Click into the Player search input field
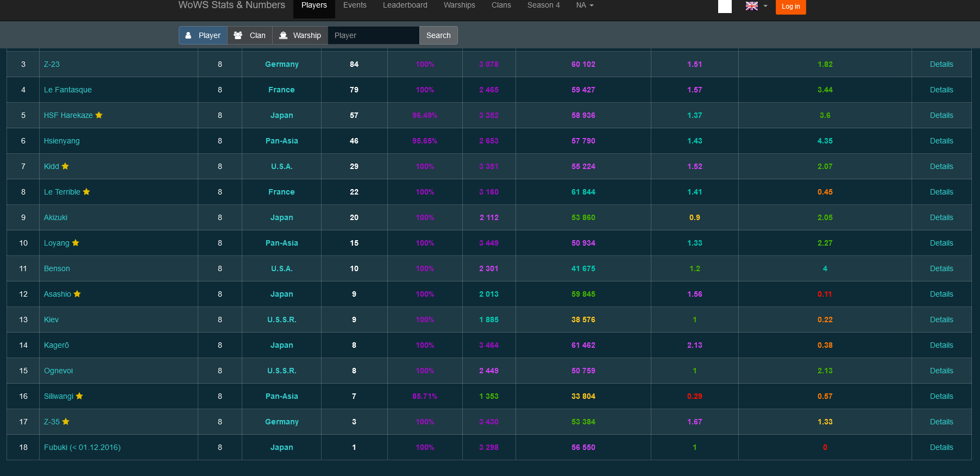 point(373,35)
